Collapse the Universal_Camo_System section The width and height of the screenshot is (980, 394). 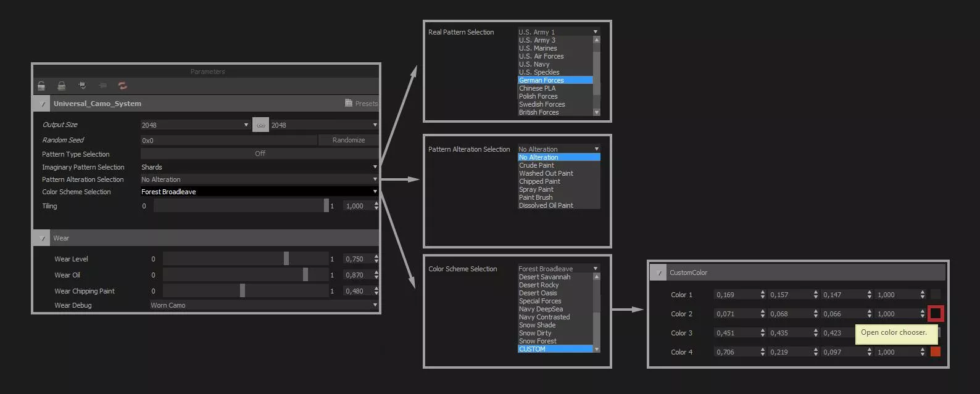[x=42, y=104]
